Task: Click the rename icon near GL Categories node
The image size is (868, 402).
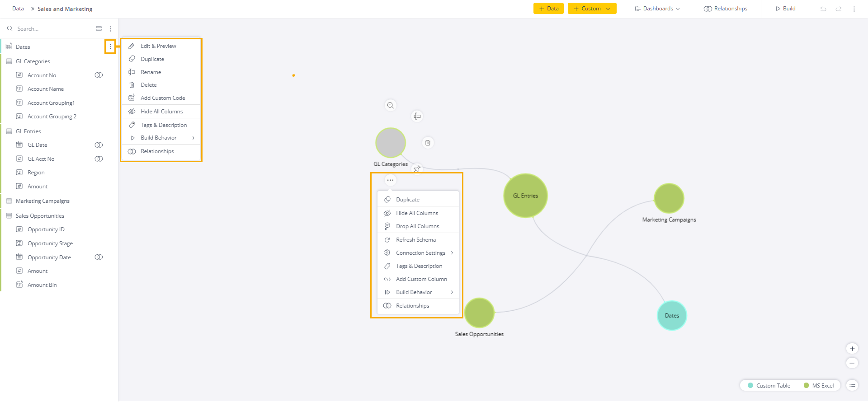Action: tap(417, 117)
